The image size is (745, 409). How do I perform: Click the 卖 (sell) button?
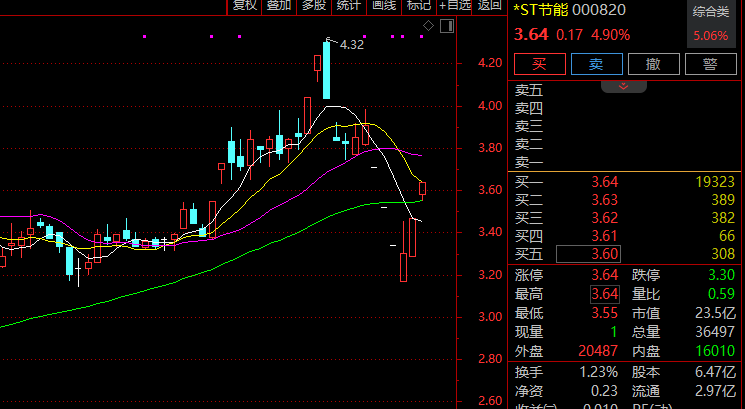(596, 64)
